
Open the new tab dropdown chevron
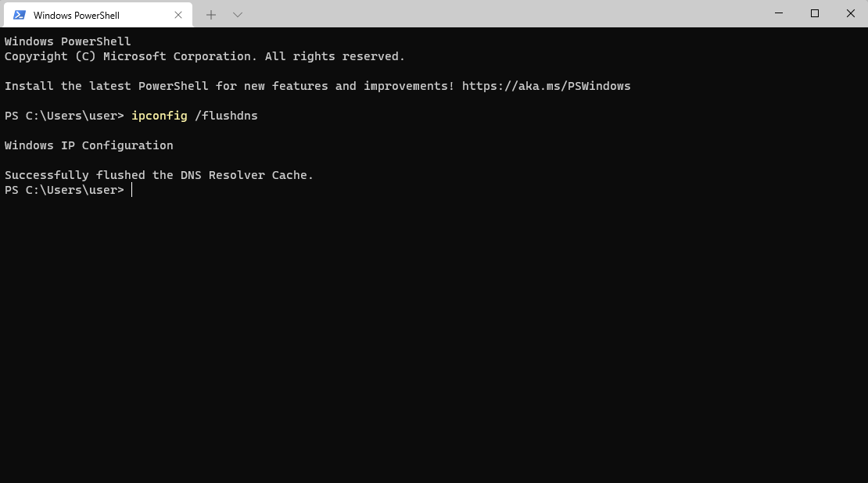(237, 14)
